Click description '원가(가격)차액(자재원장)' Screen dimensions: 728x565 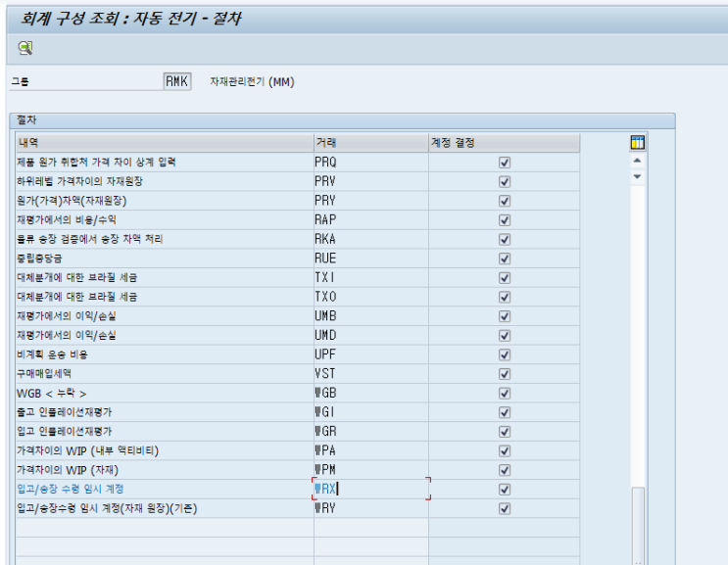click(72, 201)
